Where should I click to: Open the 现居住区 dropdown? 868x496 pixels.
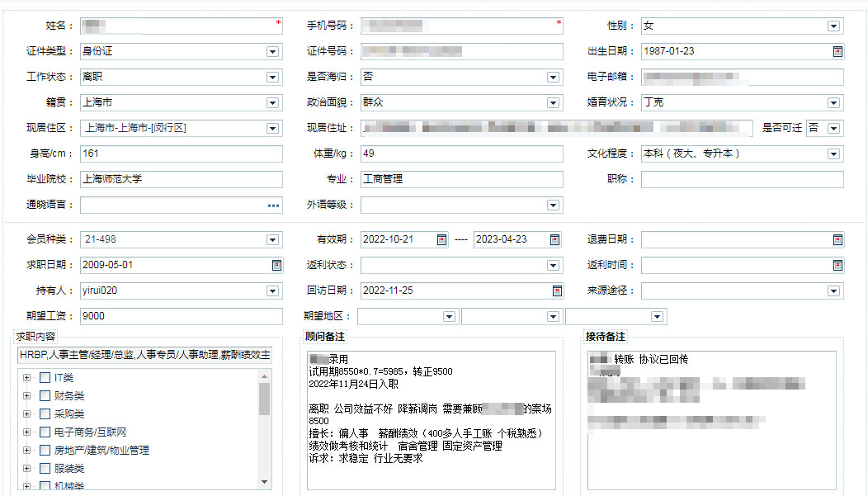pyautogui.click(x=272, y=129)
